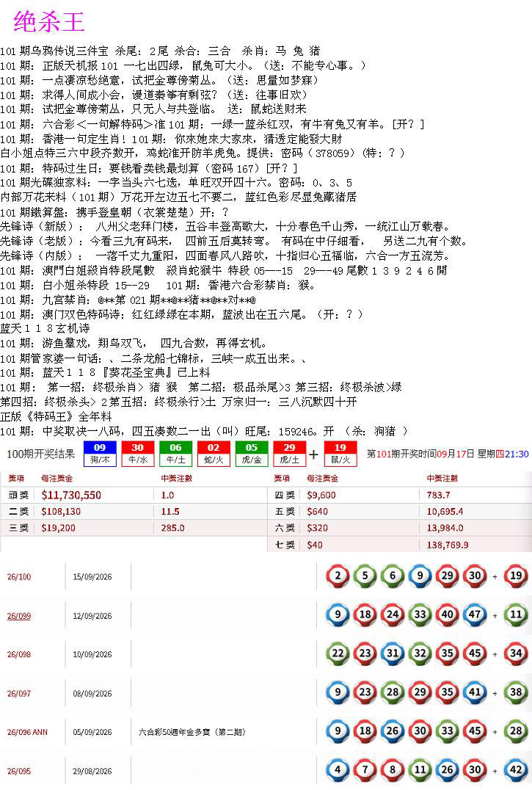The height and width of the screenshot is (790, 532).
Task: Click ball 2 in draw 26/100
Action: (338, 576)
